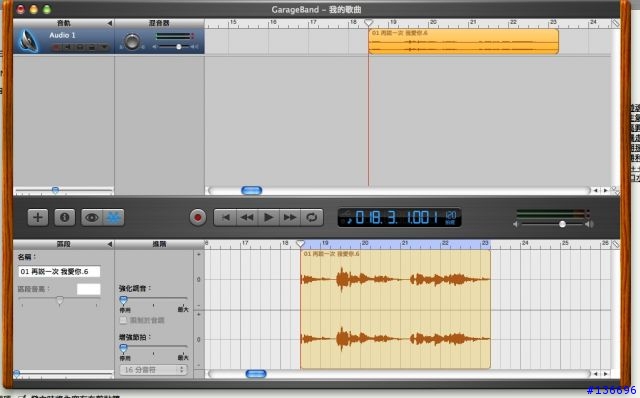Viewport: 640px width, 398px height.
Task: Toggle the checkbox below the tuning slider
Action: coord(123,320)
